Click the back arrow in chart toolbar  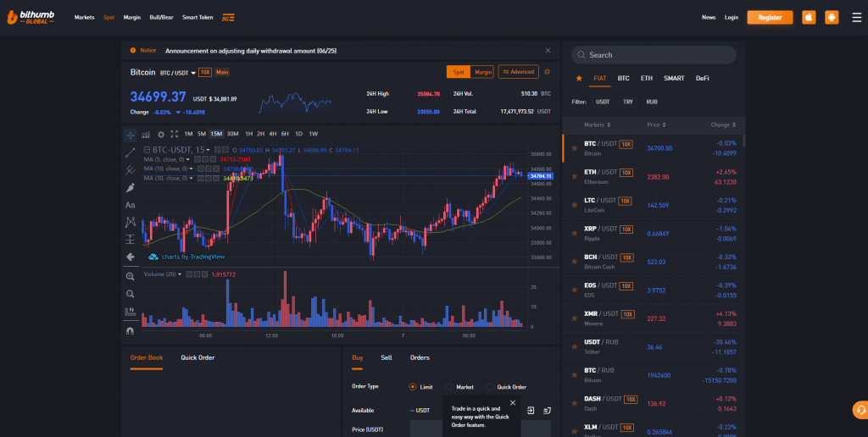(x=130, y=257)
